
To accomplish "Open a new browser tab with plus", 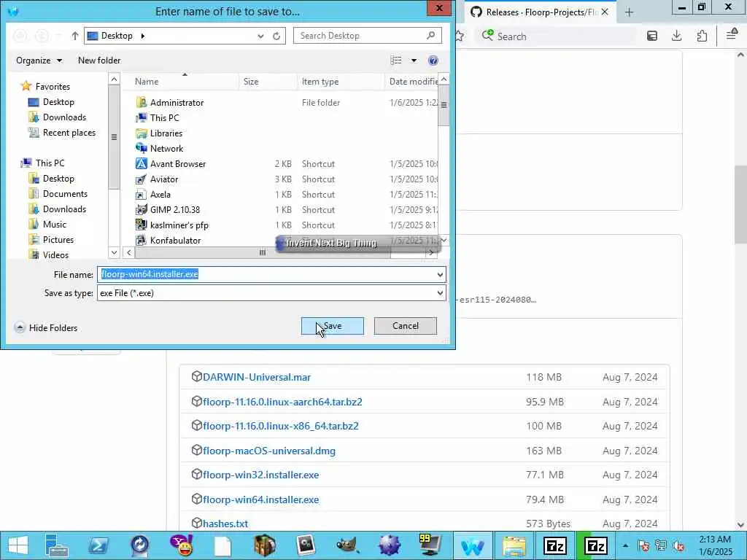I will (x=629, y=12).
